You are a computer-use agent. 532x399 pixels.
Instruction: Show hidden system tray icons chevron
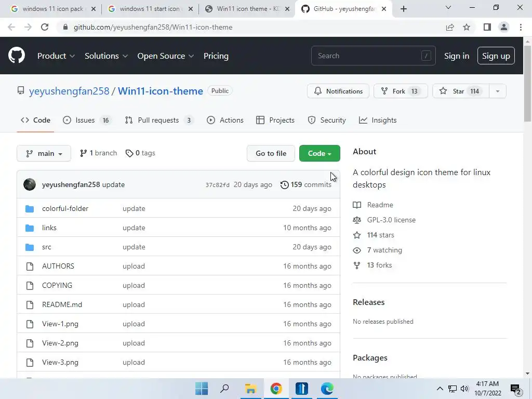[440, 389]
